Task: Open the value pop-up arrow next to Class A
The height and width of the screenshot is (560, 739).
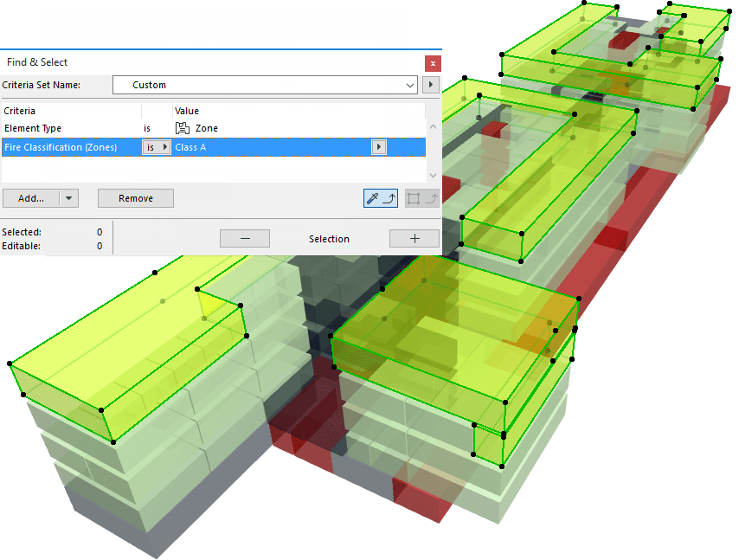Action: (379, 147)
